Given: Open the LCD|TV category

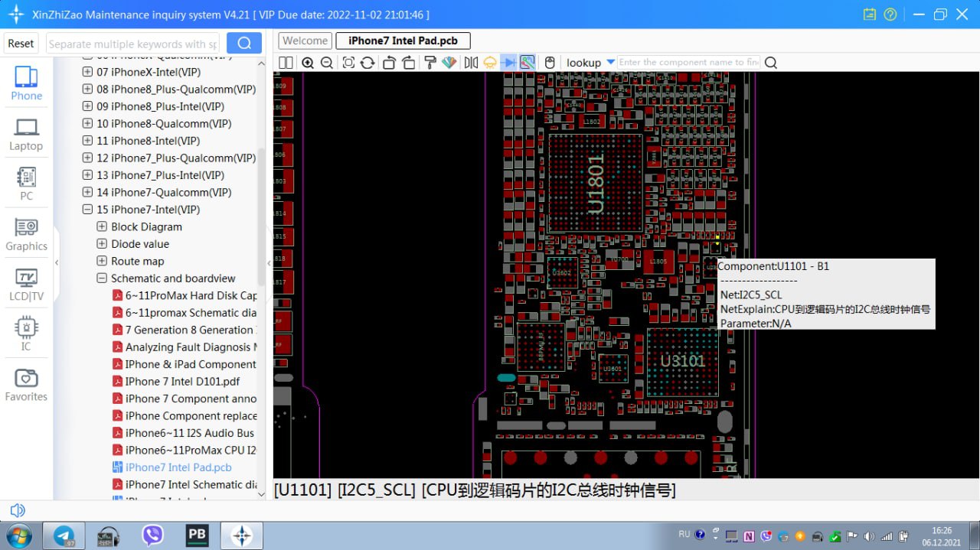Looking at the screenshot, I should [26, 285].
